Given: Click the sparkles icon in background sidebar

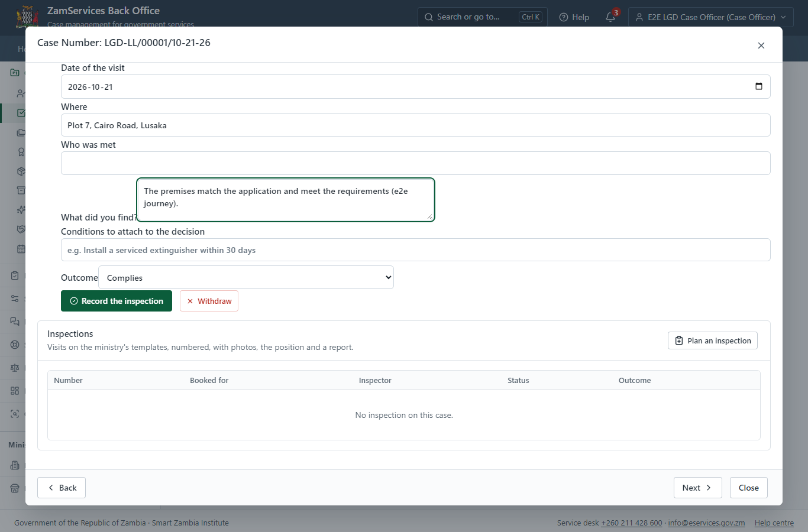Looking at the screenshot, I should pyautogui.click(x=21, y=210).
